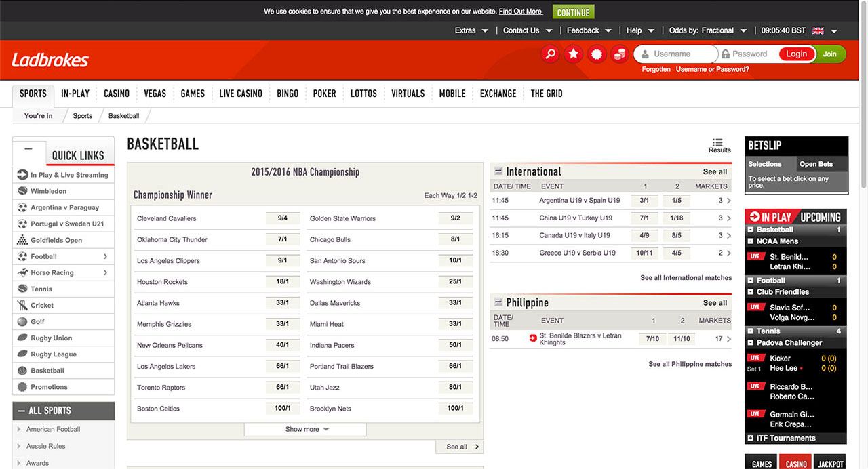
Task: Expand the Football quick link arrow
Action: coord(106,256)
